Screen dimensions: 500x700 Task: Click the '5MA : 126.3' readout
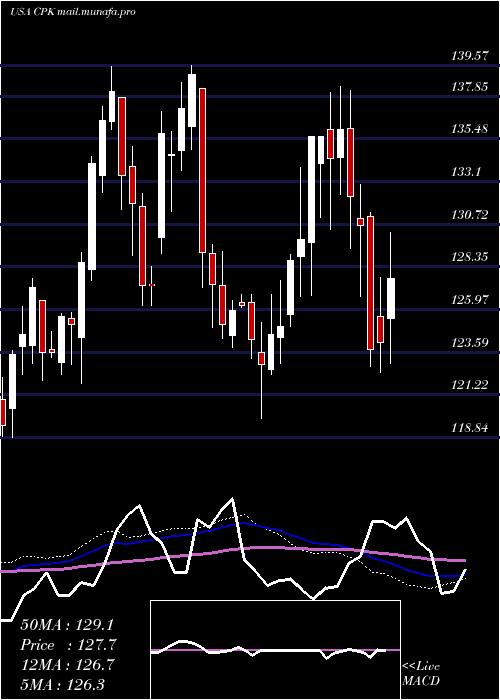pyautogui.click(x=62, y=684)
